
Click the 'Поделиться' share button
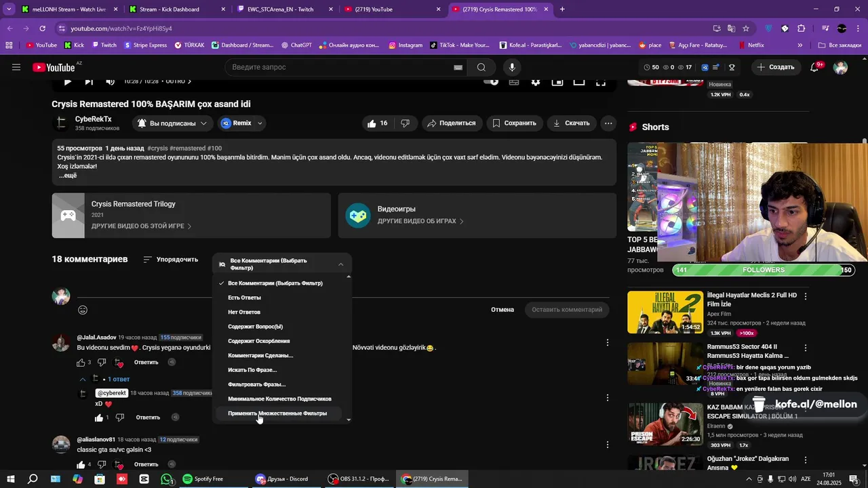click(x=452, y=123)
